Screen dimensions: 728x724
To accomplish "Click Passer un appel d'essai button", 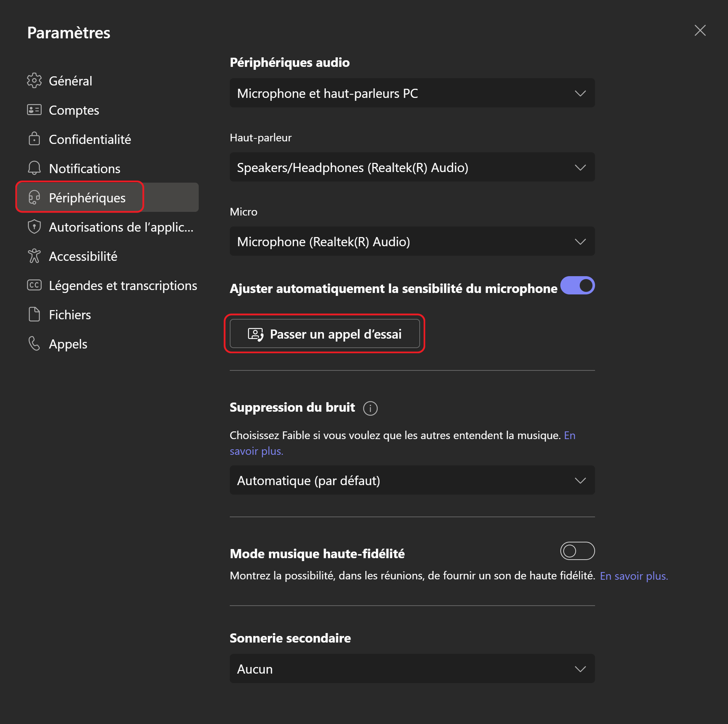I will 324,334.
